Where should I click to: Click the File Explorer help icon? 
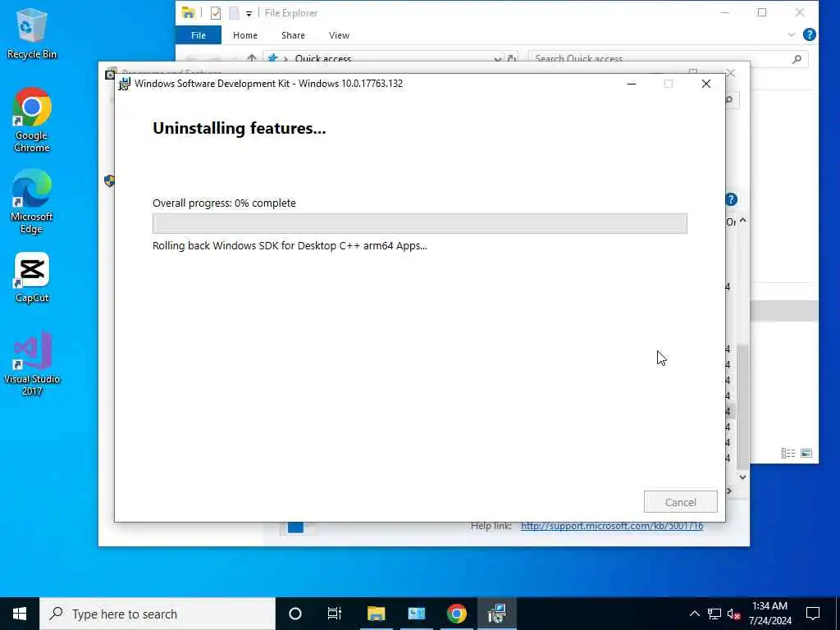(x=810, y=34)
